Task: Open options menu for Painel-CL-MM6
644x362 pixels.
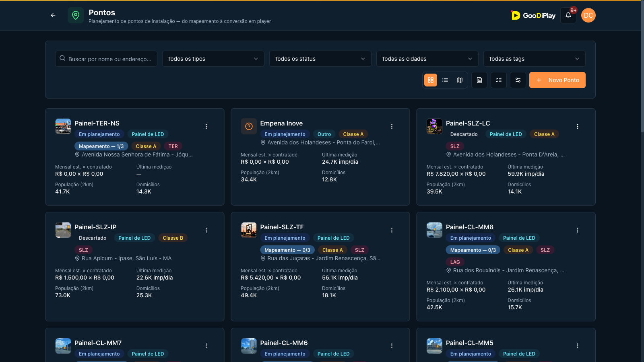Action: 392,346
